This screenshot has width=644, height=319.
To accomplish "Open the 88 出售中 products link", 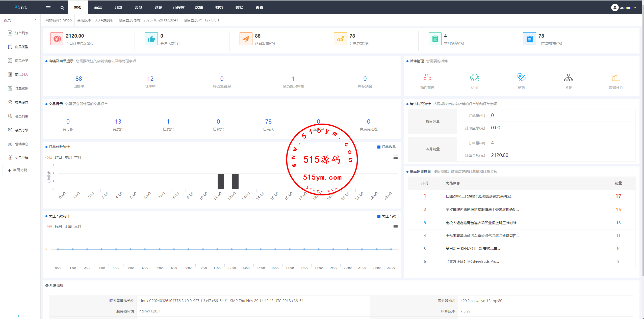I will click(79, 79).
